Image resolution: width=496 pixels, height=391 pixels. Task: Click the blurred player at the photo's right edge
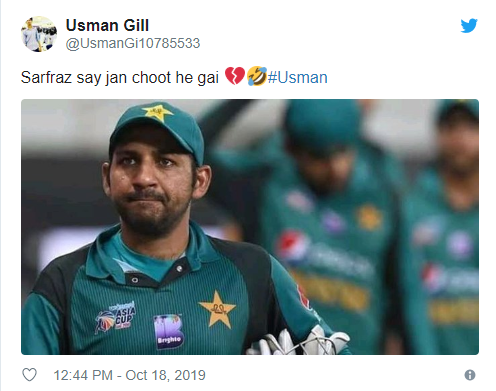[x=448, y=227]
